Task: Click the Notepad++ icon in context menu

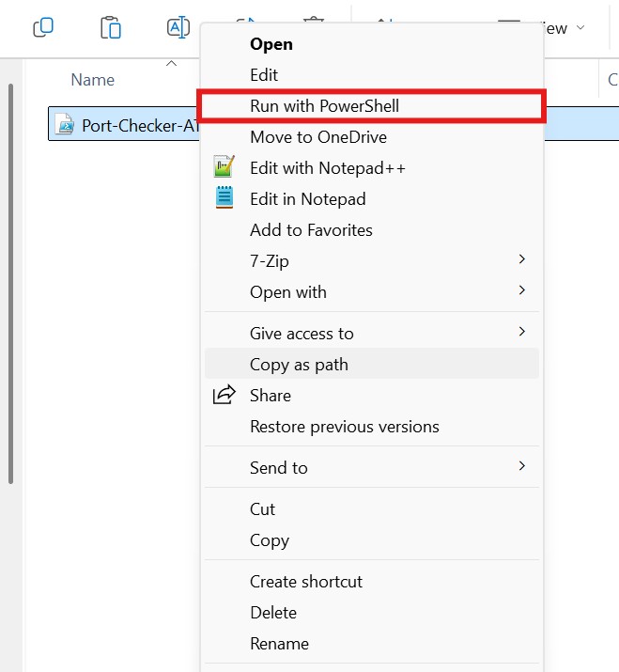Action: (x=224, y=167)
